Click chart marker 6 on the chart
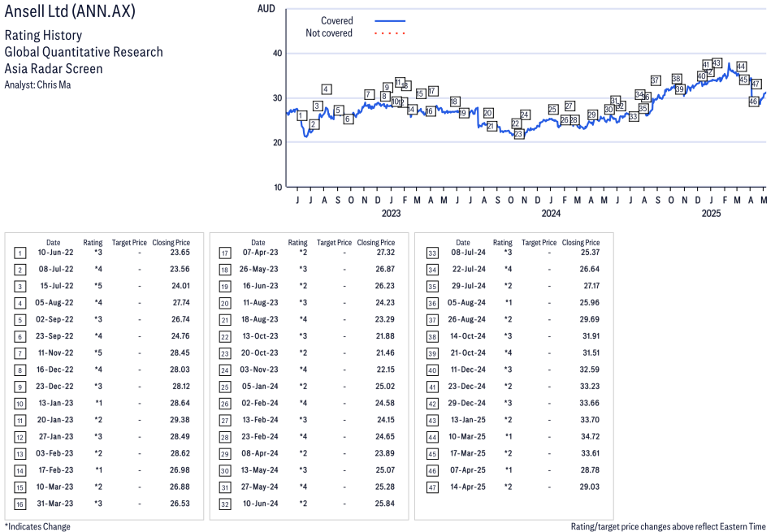The height and width of the screenshot is (532, 775). pyautogui.click(x=349, y=119)
